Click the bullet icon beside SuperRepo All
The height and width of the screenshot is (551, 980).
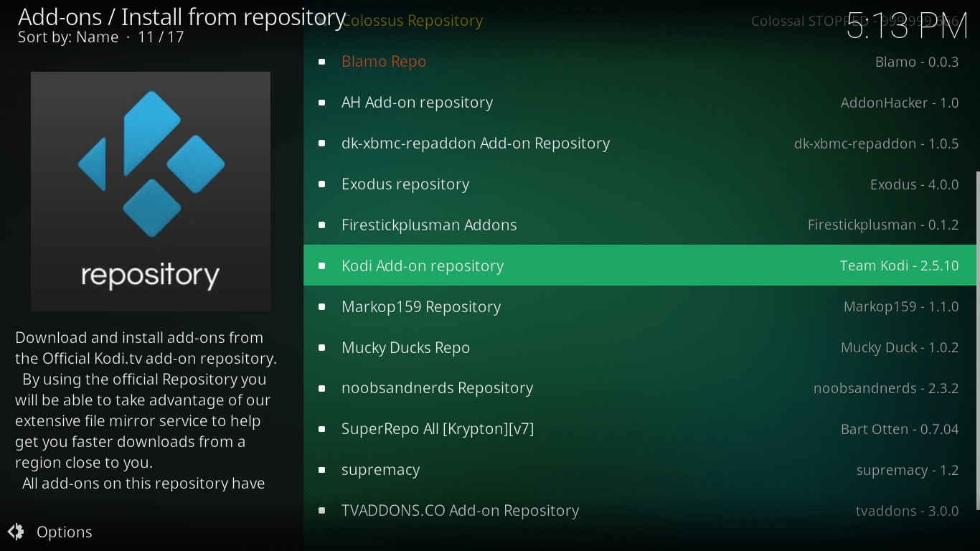tap(322, 429)
